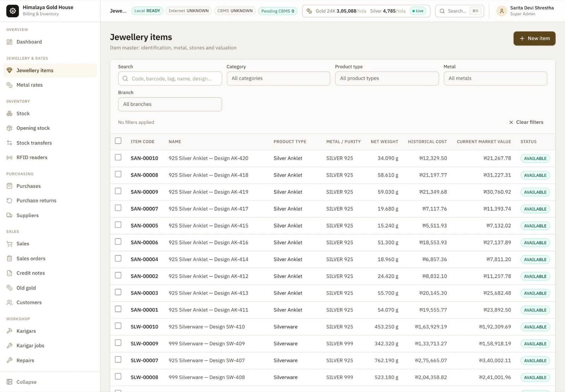Click the Credit notes document icon
Screen dimensions: 565x392
coord(10,273)
